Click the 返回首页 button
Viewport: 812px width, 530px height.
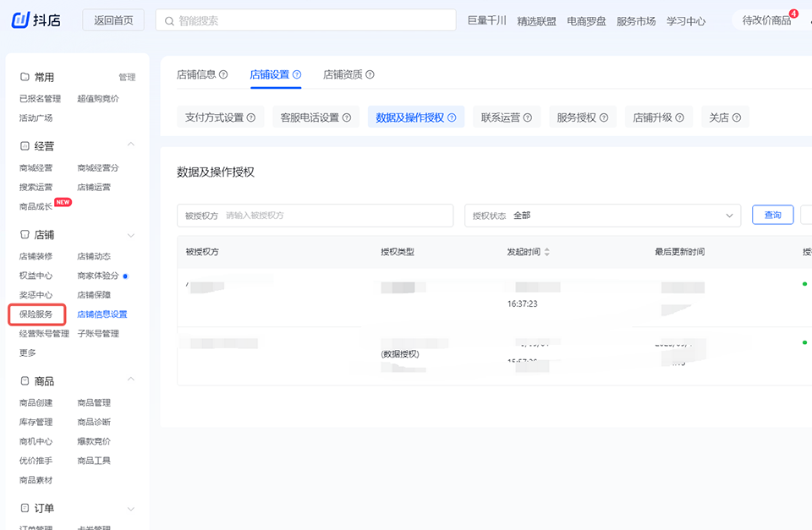click(113, 20)
